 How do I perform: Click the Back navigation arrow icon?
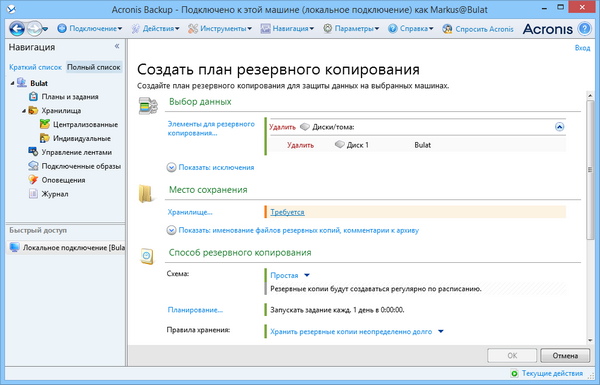point(17,29)
